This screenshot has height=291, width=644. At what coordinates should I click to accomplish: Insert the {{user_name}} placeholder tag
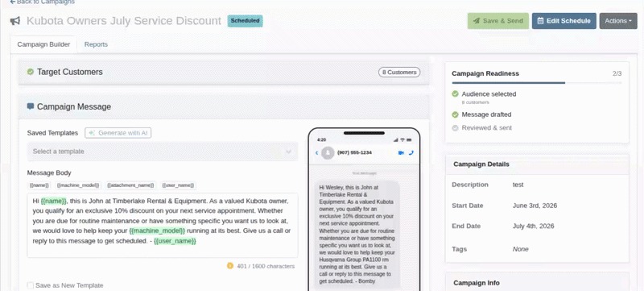point(178,185)
